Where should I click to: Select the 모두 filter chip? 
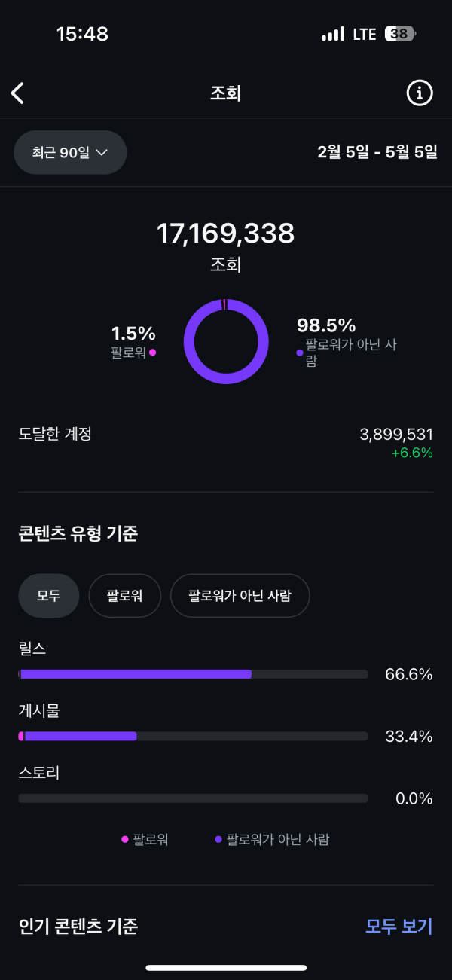(49, 596)
